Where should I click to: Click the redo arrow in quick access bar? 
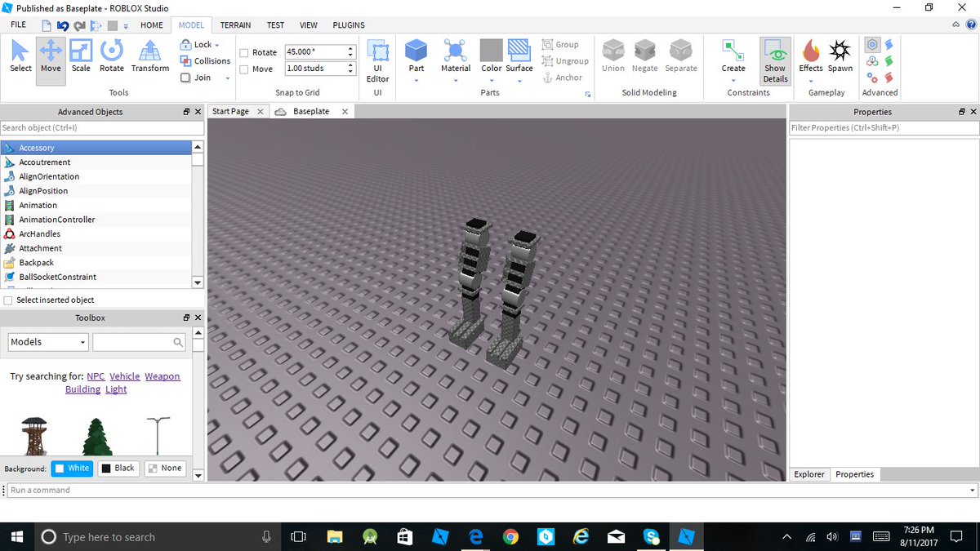pyautogui.click(x=79, y=25)
